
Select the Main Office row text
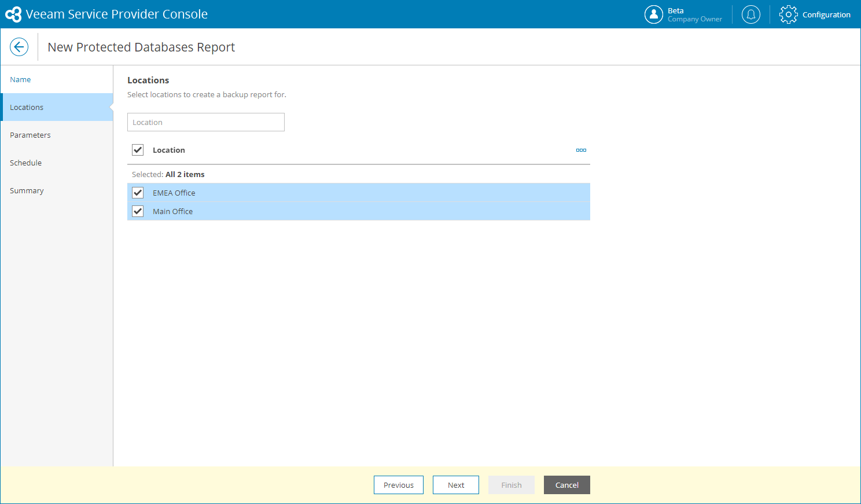click(173, 211)
